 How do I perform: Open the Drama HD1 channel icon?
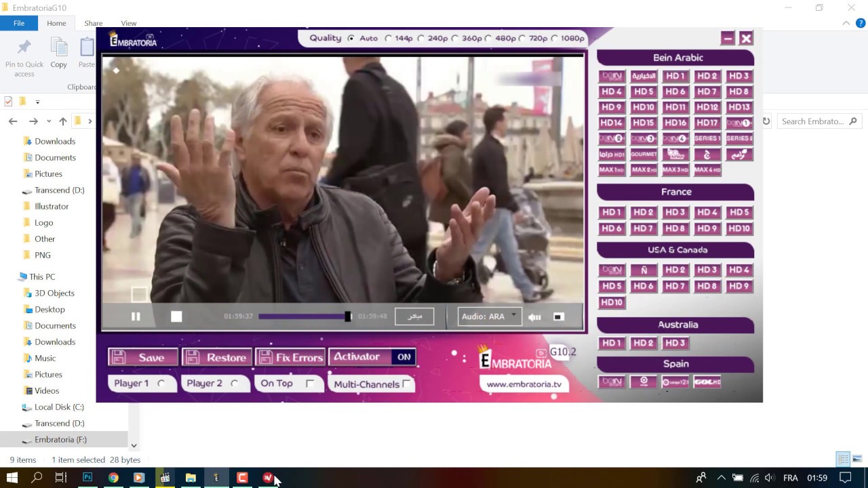tap(612, 155)
